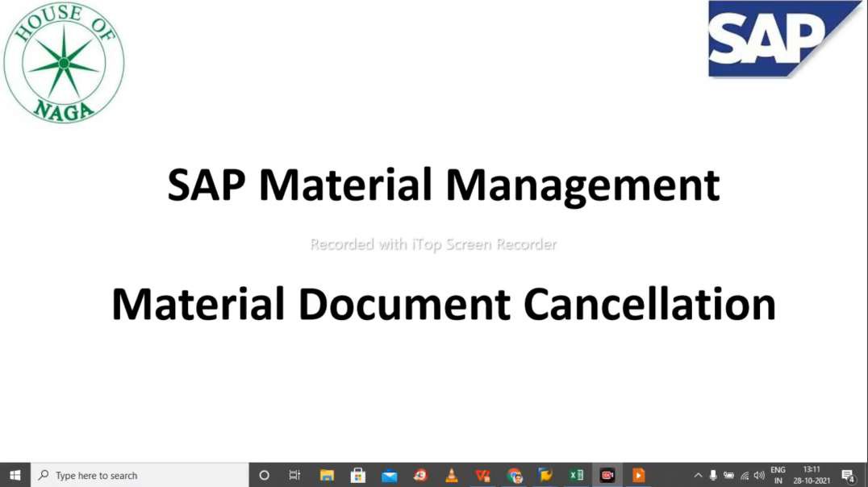Open the Mail app from the taskbar

tap(389, 476)
